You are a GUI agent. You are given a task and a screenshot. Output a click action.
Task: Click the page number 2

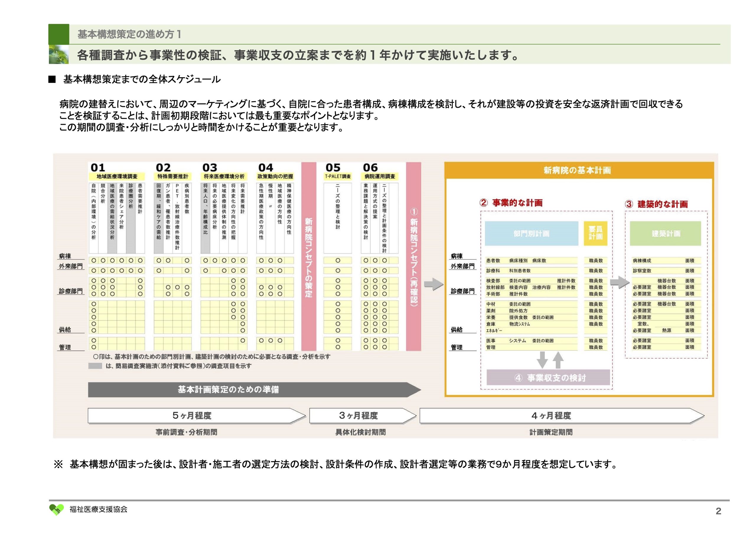coord(718,511)
